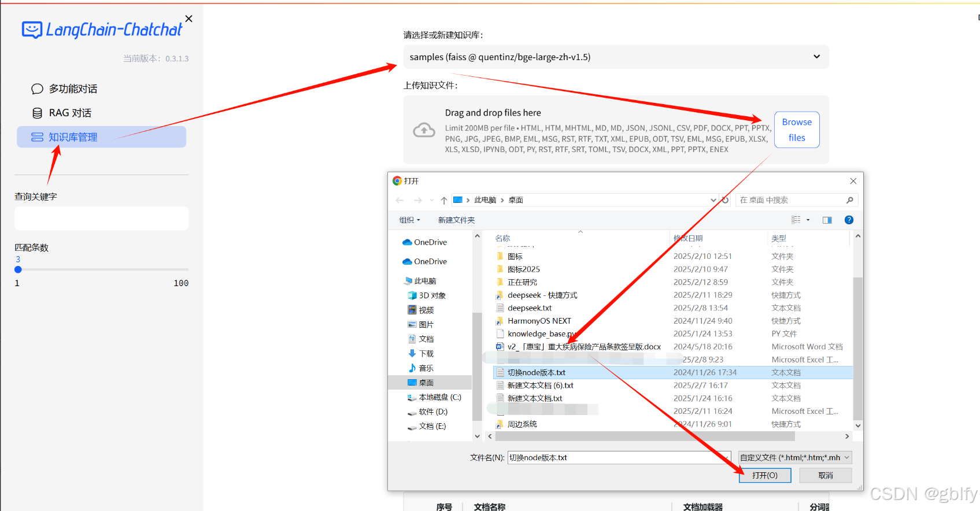This screenshot has width=980, height=511.
Task: Click the 取消 button
Action: (826, 475)
